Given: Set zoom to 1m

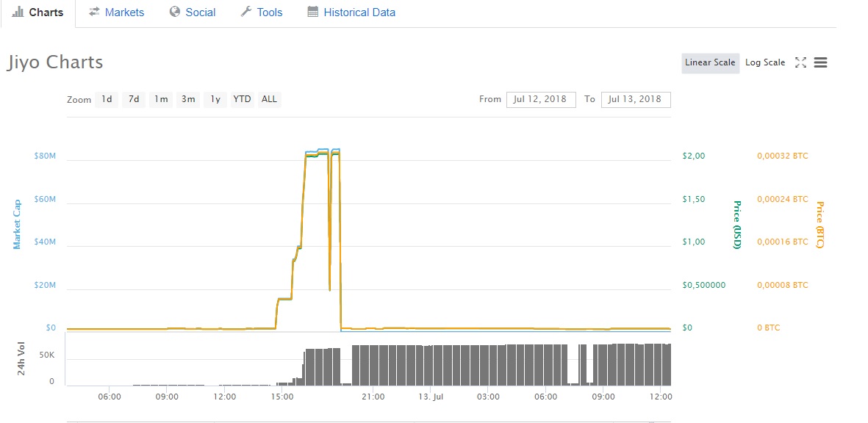Looking at the screenshot, I should 160,100.
